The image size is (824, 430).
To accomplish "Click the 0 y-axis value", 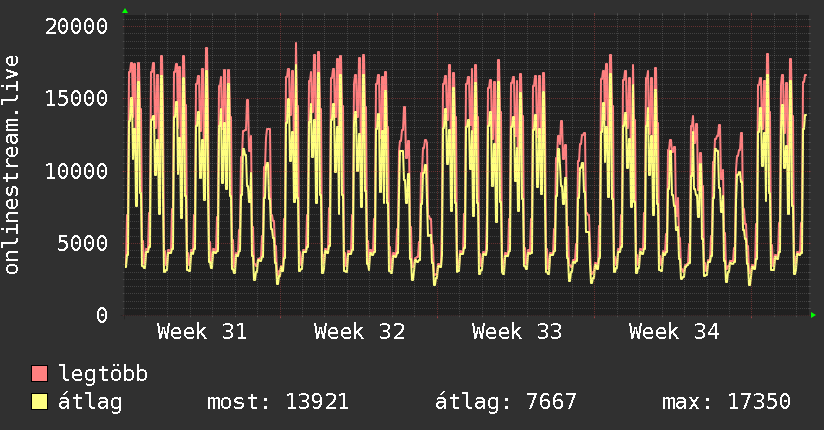I will 102,315.
